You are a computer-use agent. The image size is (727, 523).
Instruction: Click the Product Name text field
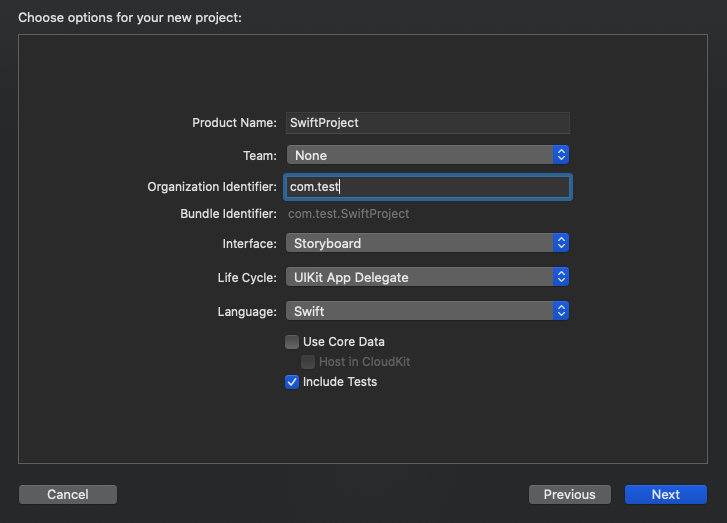[427, 122]
